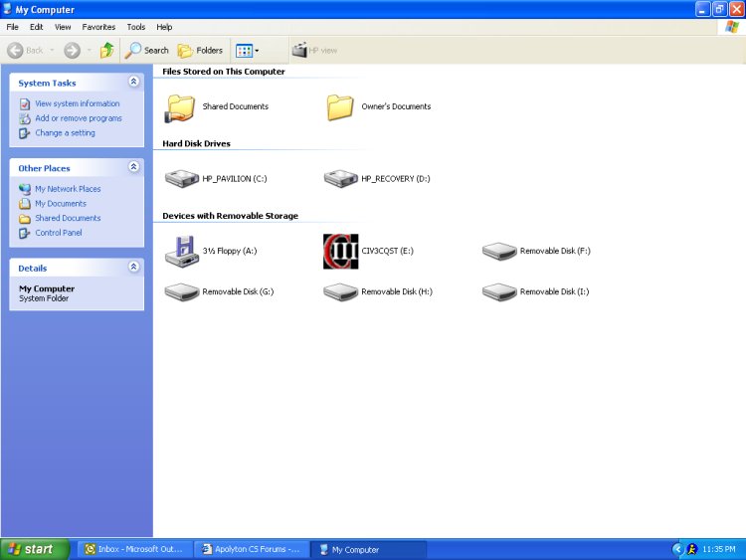Image resolution: width=746 pixels, height=560 pixels.
Task: Toggle the Folders pane button
Action: tap(200, 50)
